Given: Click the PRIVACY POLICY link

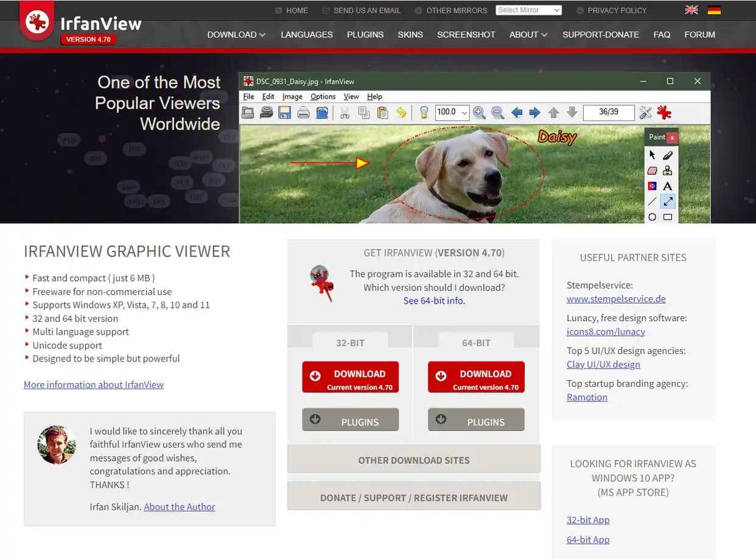Looking at the screenshot, I should (617, 10).
